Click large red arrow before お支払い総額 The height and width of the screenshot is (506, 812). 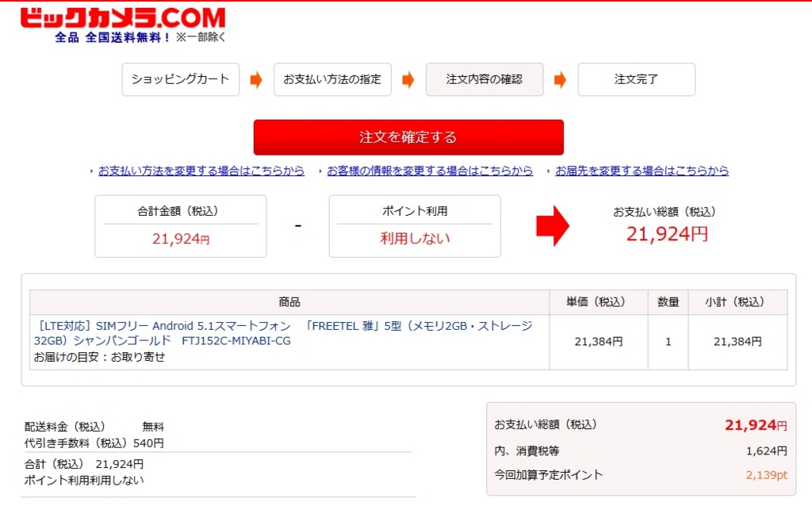(x=553, y=226)
